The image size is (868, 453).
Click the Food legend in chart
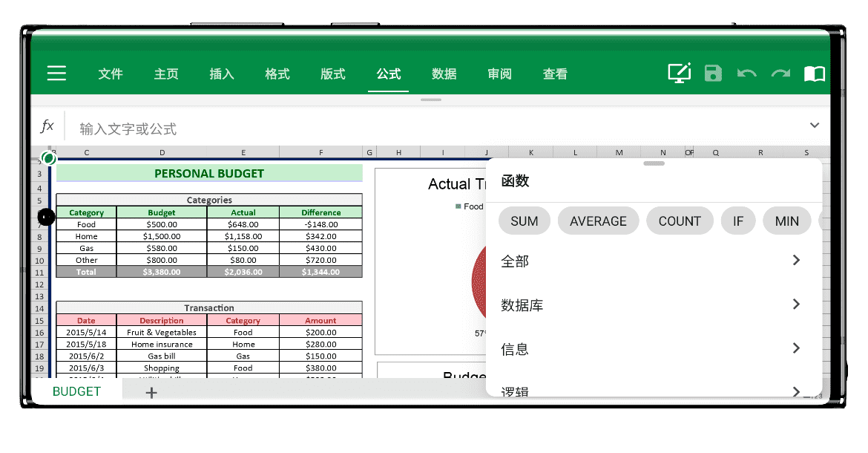point(470,206)
